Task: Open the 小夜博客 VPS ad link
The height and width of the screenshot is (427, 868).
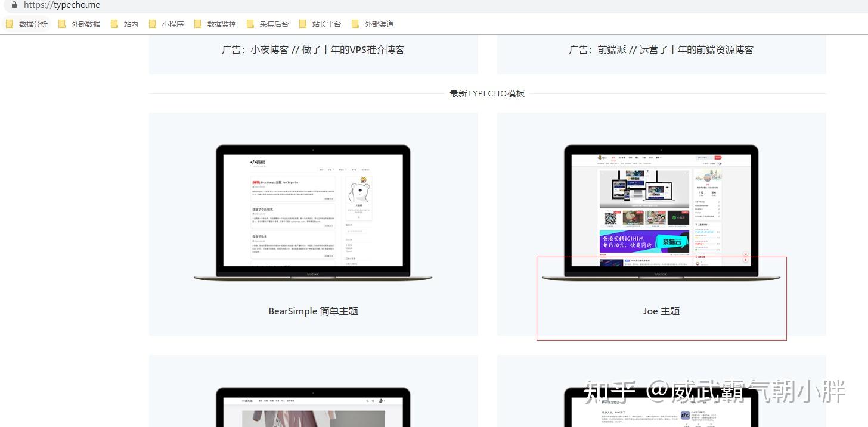Action: click(314, 50)
